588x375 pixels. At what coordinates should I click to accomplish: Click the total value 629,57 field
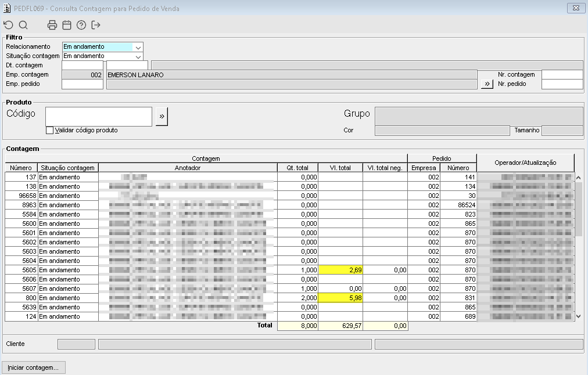[x=340, y=326]
